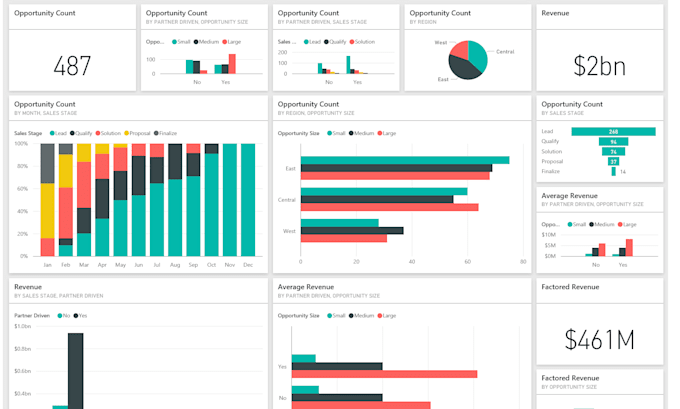Screen dimensions: 680x409
Task: Select the dark No Medium bar in the bottom Average Revenue chart
Action: click(x=337, y=397)
